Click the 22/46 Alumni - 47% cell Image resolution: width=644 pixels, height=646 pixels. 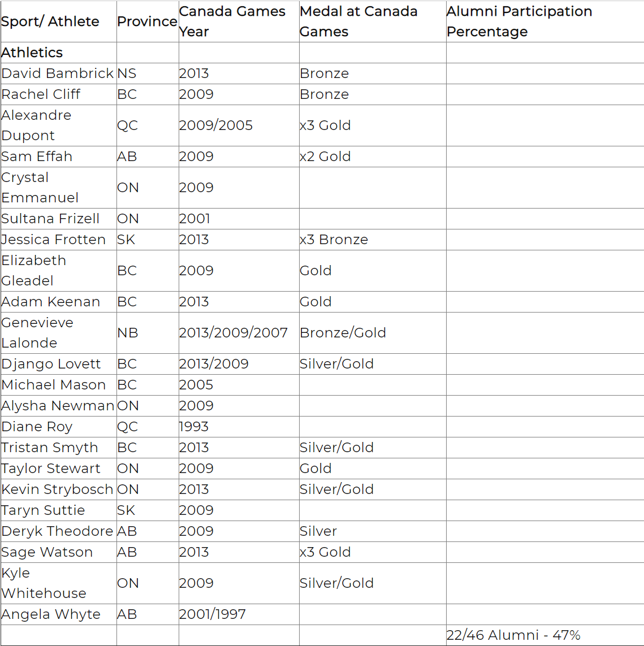(x=513, y=635)
